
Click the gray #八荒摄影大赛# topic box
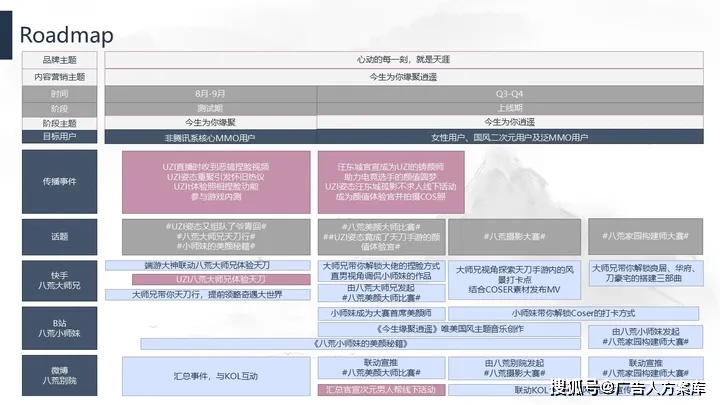click(514, 237)
